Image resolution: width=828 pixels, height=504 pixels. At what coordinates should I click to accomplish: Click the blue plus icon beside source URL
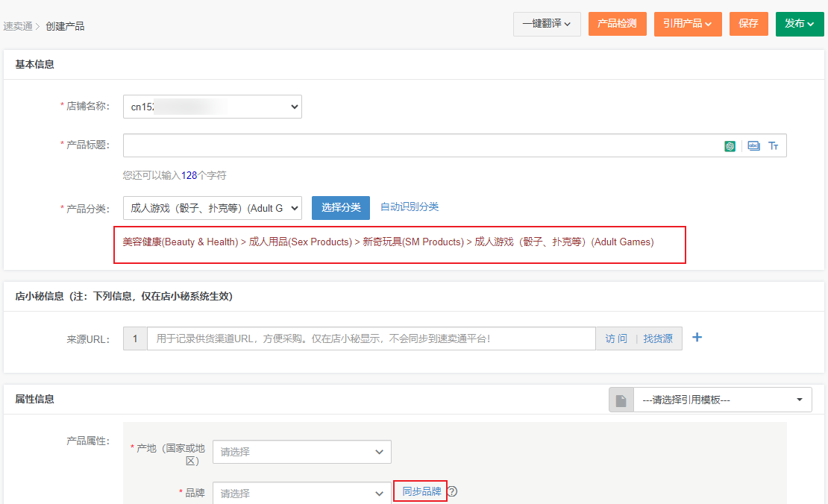697,338
